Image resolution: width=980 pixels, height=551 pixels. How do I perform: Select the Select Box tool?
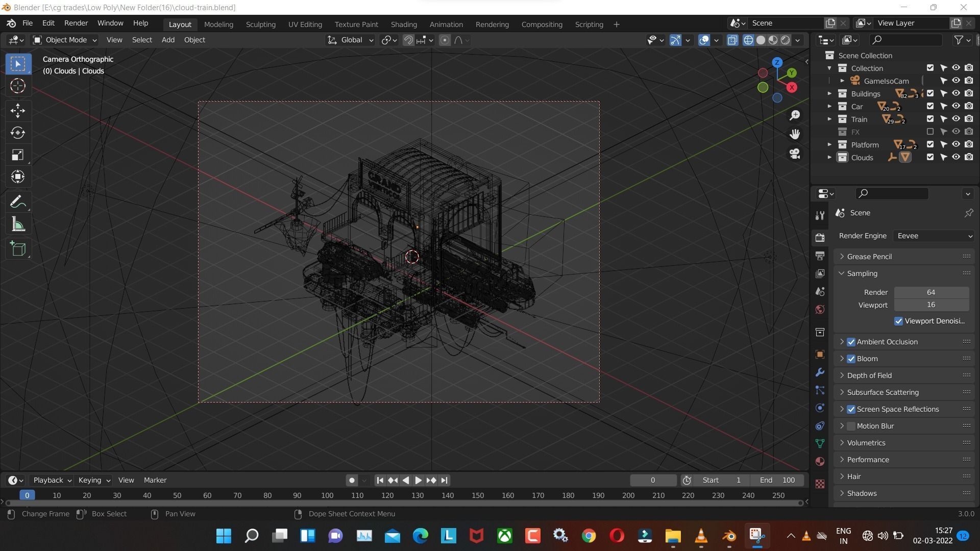pyautogui.click(x=18, y=64)
